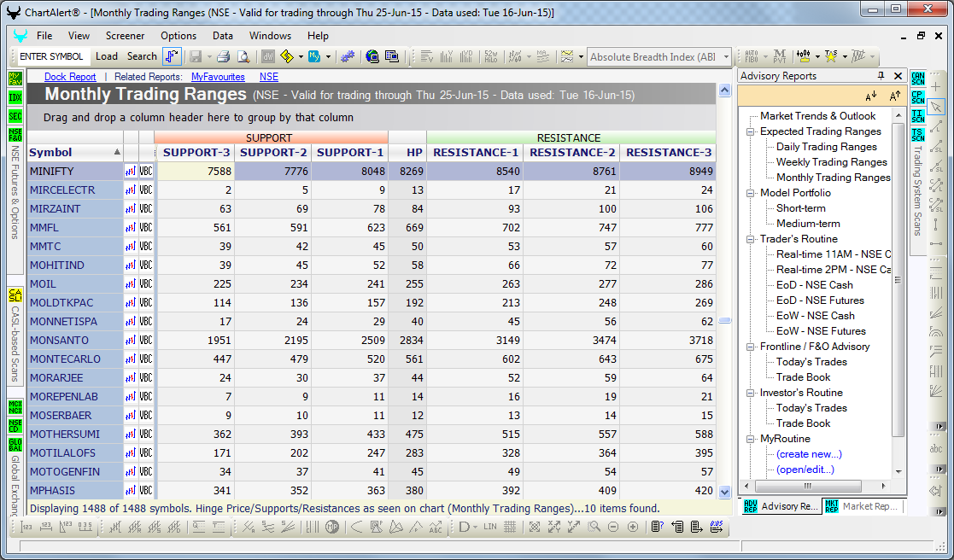This screenshot has height=560, width=954.
Task: Sort Advisory Reports descending A-up
Action: [894, 96]
